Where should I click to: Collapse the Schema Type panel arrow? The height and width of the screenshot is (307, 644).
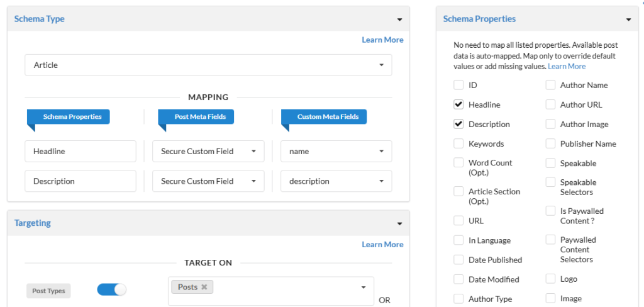point(399,20)
